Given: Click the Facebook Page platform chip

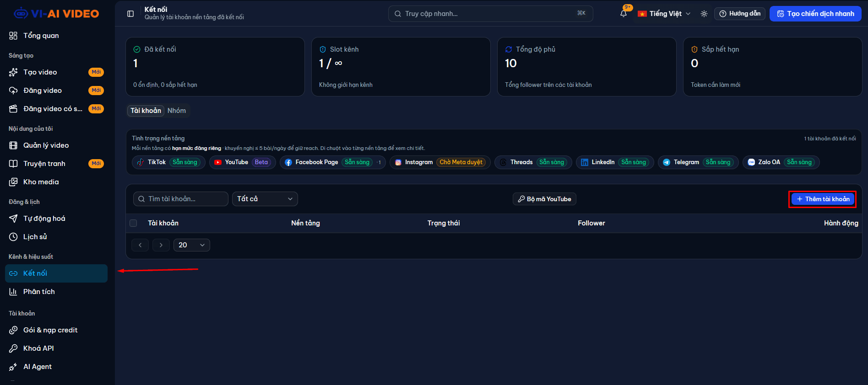Looking at the screenshot, I should 333,162.
